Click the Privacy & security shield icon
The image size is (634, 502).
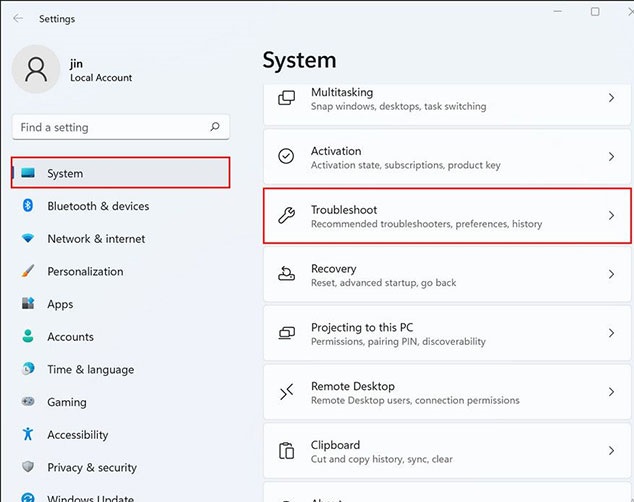click(x=28, y=466)
